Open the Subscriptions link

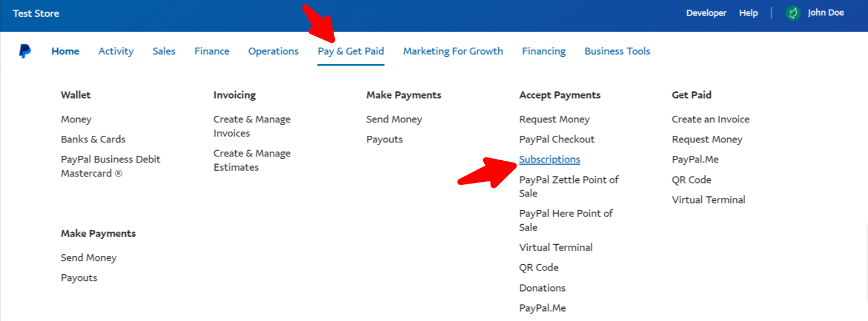click(550, 160)
